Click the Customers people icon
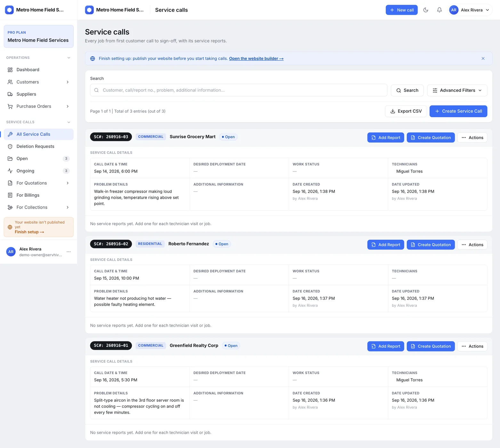500x448 pixels. click(x=10, y=82)
